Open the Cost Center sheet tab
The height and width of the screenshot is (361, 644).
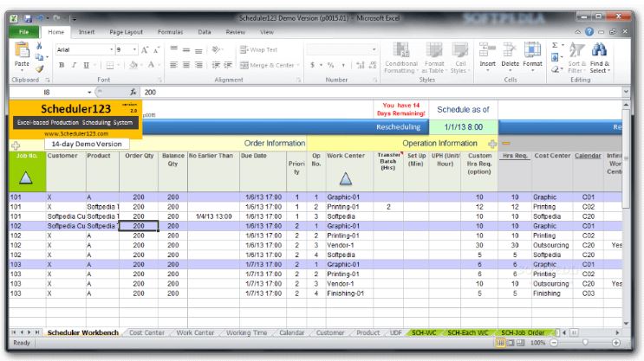(146, 332)
